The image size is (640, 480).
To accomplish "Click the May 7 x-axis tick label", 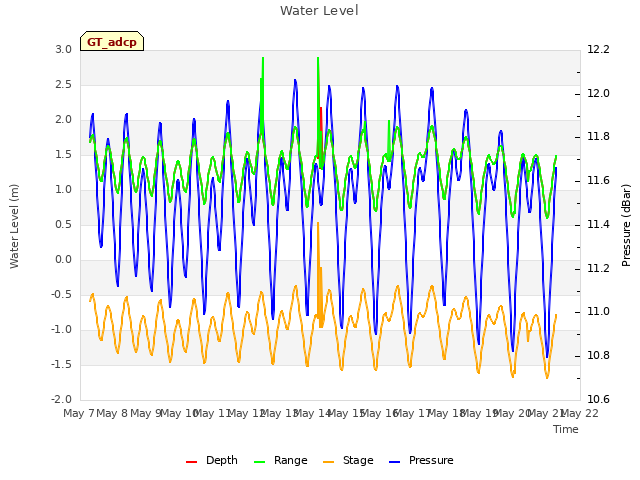I will coord(79,413).
